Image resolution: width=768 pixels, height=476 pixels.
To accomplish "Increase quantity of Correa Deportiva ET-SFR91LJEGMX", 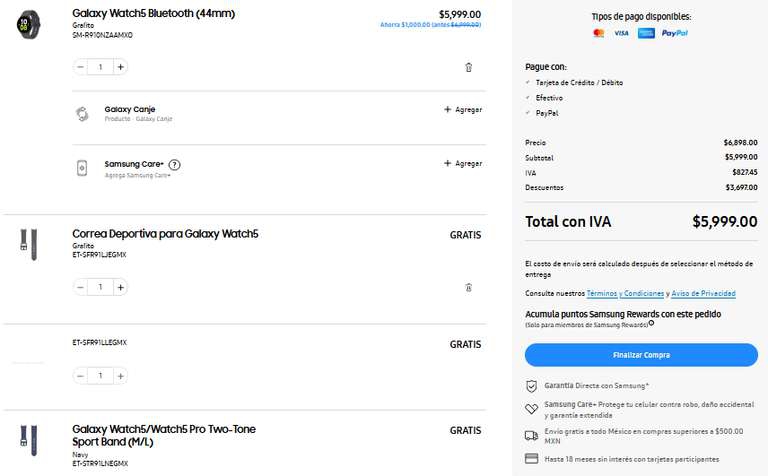I will (120, 287).
